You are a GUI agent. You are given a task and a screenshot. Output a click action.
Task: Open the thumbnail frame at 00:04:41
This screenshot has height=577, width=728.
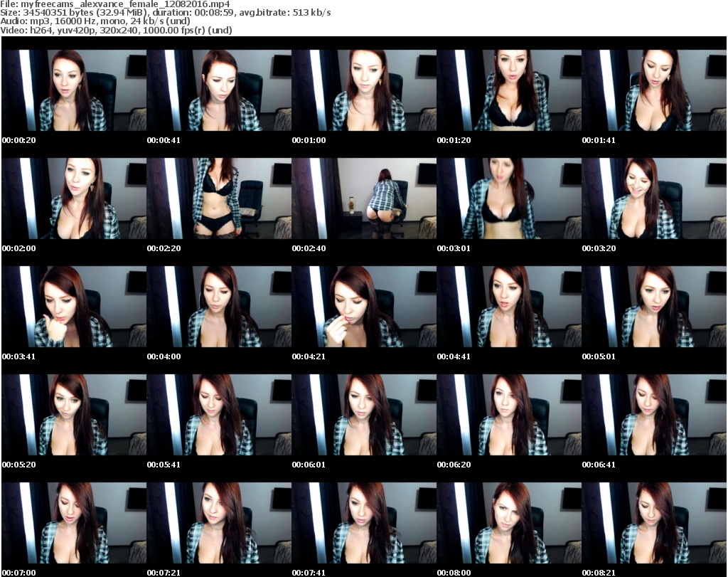tap(509, 307)
